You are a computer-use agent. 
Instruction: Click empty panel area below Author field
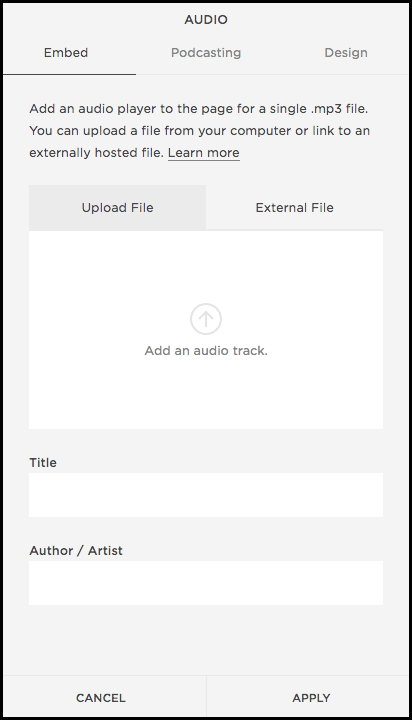point(206,641)
